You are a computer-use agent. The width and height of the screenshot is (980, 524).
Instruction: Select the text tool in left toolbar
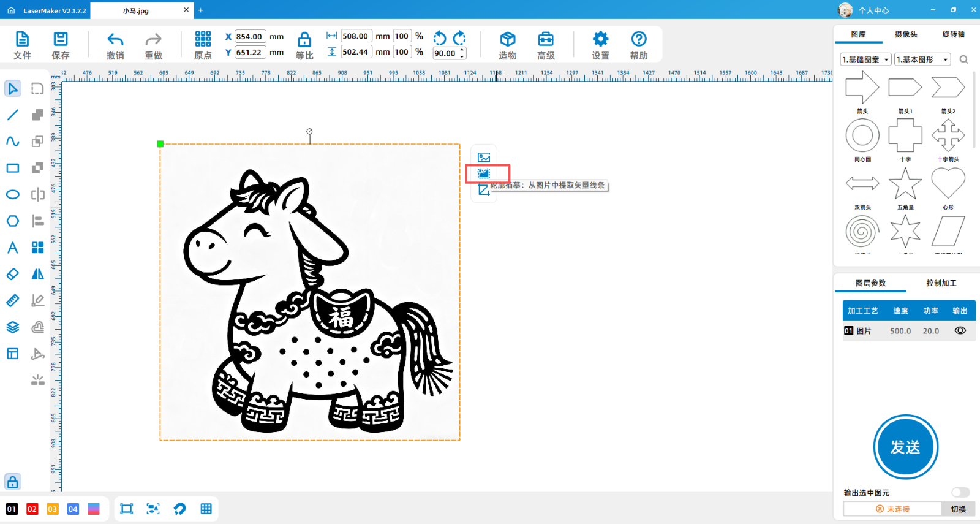pos(12,248)
